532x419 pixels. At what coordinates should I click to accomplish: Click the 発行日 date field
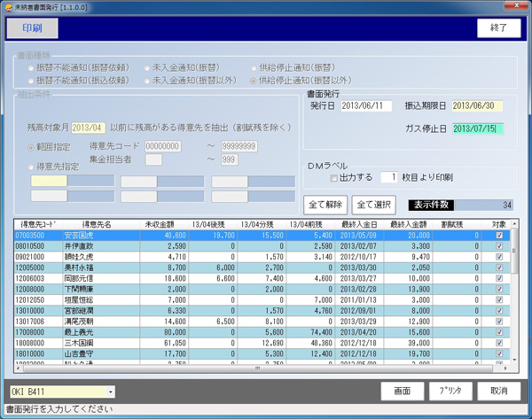[x=364, y=106]
